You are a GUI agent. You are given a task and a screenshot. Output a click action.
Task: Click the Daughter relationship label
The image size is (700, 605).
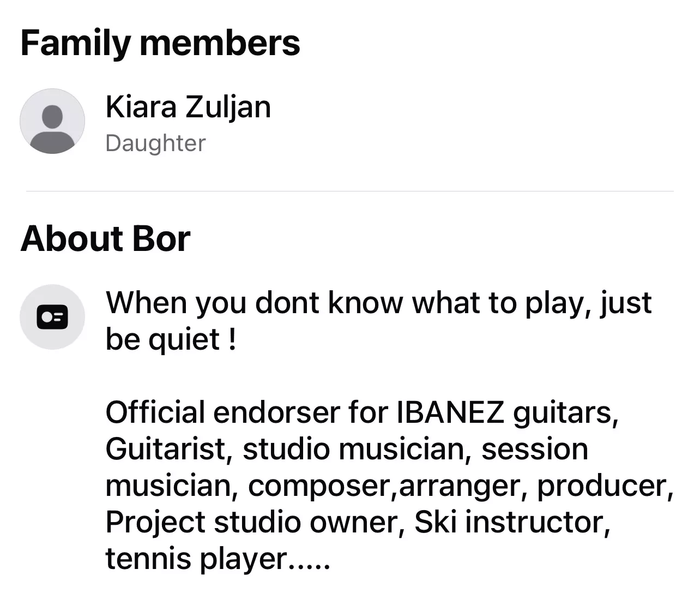point(155,143)
